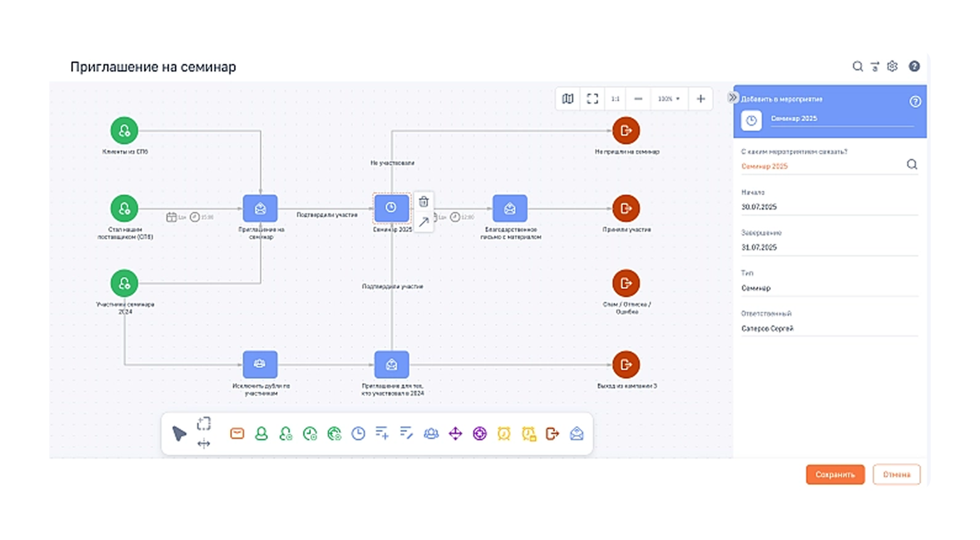Collapse the right panel with double chevron

coord(732,97)
